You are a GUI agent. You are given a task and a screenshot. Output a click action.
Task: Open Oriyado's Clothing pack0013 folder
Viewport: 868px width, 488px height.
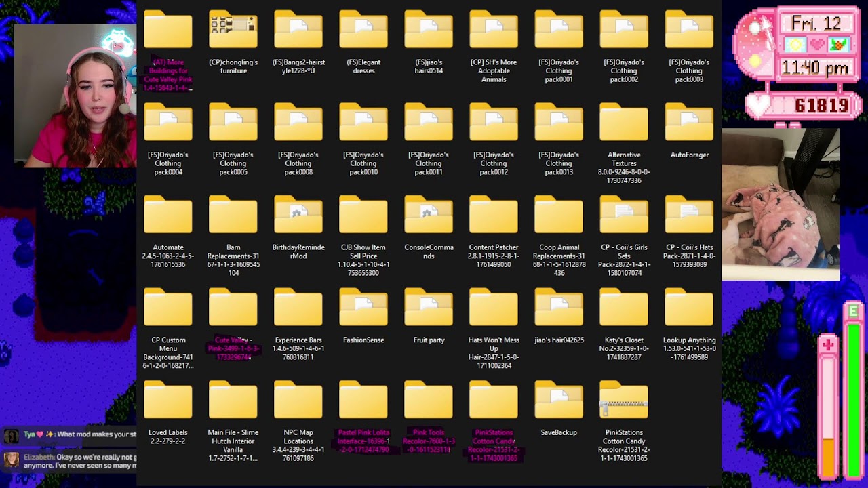coord(559,123)
